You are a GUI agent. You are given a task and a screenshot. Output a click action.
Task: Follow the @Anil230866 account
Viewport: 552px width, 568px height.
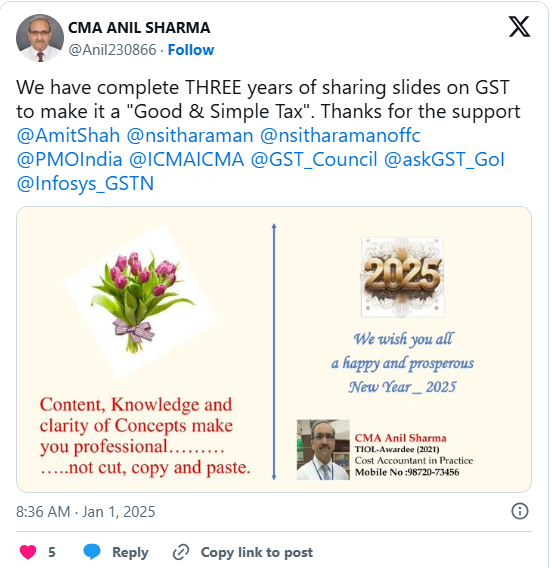(x=191, y=50)
